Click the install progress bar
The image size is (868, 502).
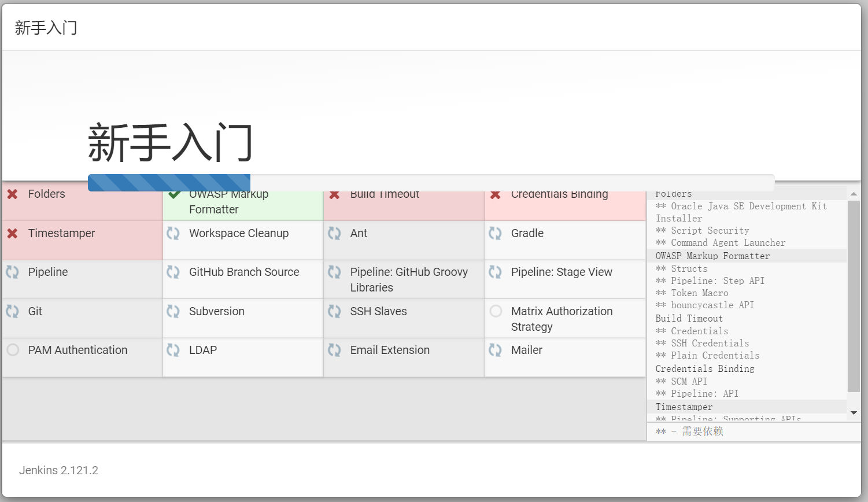coord(431,183)
